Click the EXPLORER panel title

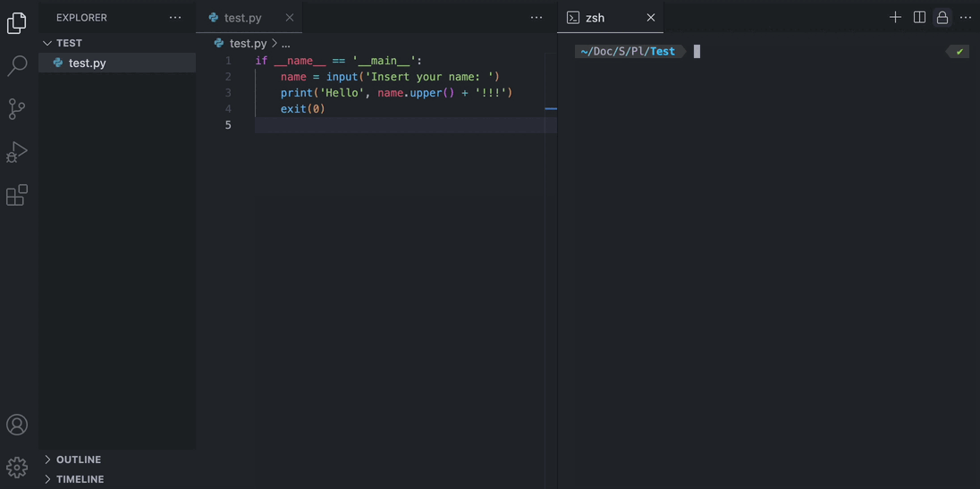pyautogui.click(x=82, y=18)
